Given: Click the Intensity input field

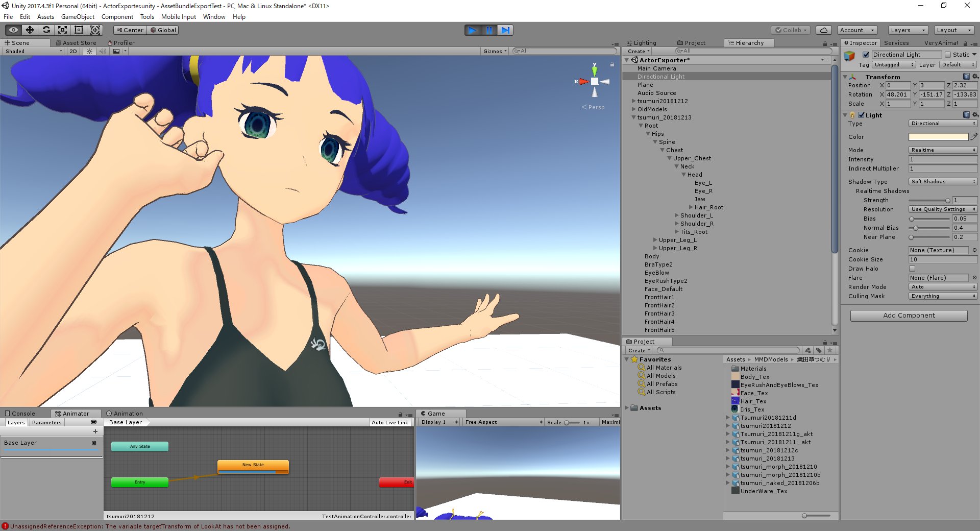Looking at the screenshot, I should coord(943,159).
